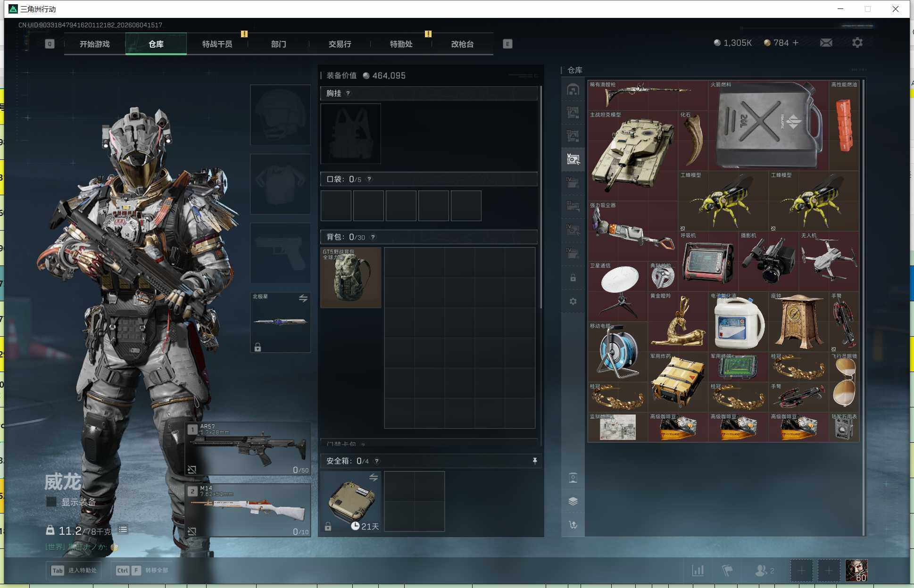
Task: Open the 交易行 tab
Action: pyautogui.click(x=340, y=44)
